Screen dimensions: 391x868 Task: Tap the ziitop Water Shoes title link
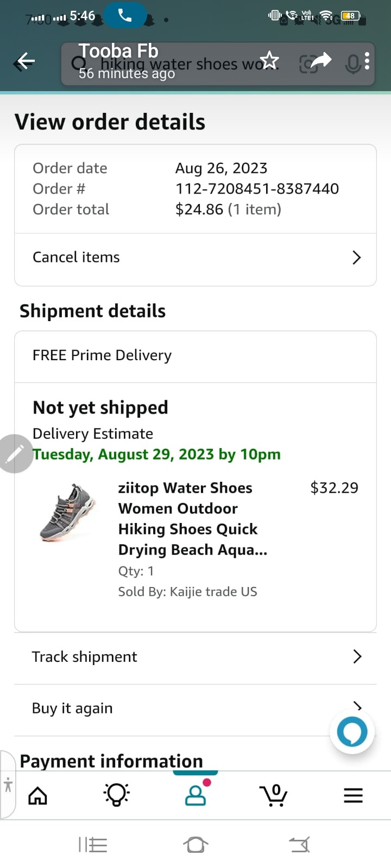tap(193, 518)
